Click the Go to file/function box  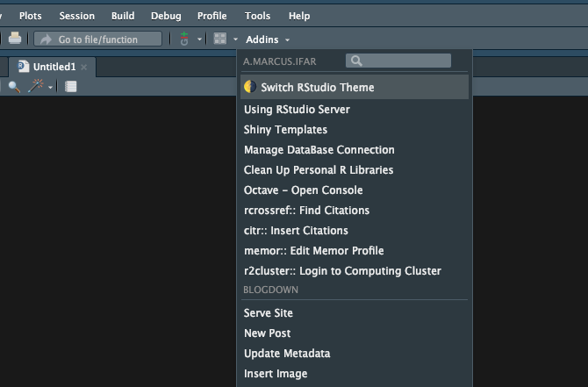98,39
